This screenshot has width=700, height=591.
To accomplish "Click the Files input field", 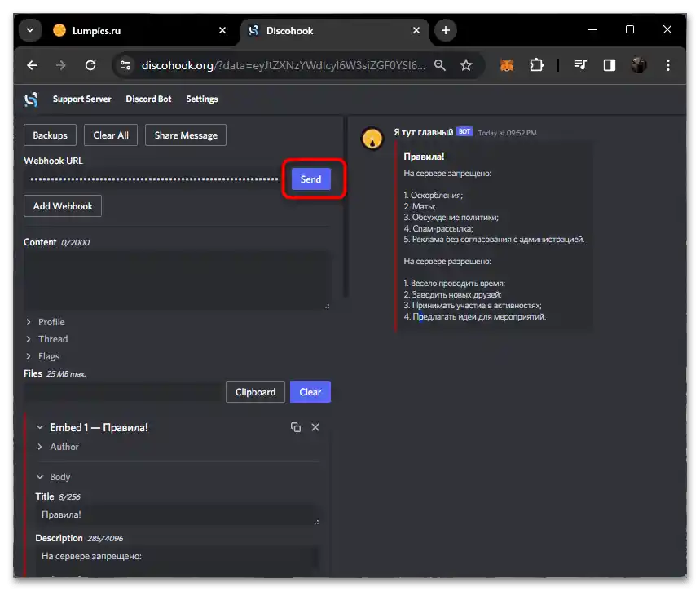I will click(x=123, y=392).
